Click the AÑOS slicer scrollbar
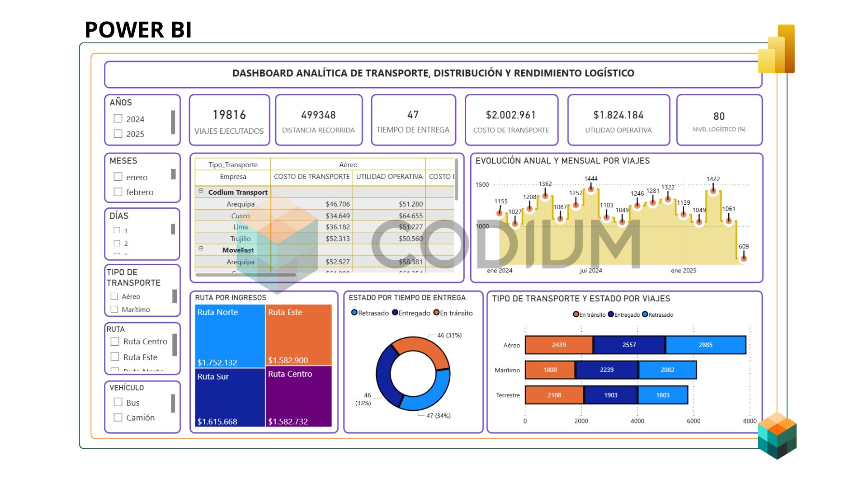Viewport: 868px width, 488px height. pyautogui.click(x=173, y=122)
